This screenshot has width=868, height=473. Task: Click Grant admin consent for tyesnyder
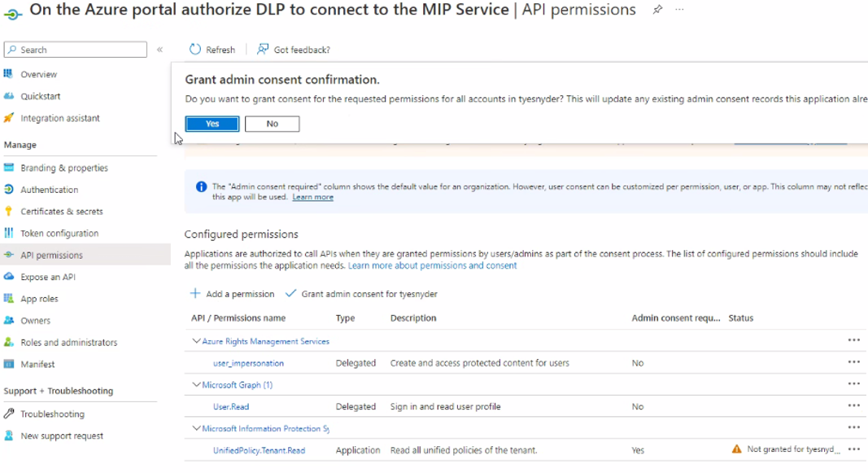(361, 294)
